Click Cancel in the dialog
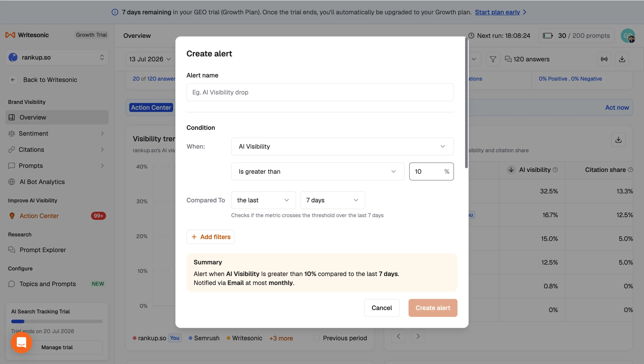Image resolution: width=644 pixels, height=364 pixels. click(x=381, y=308)
